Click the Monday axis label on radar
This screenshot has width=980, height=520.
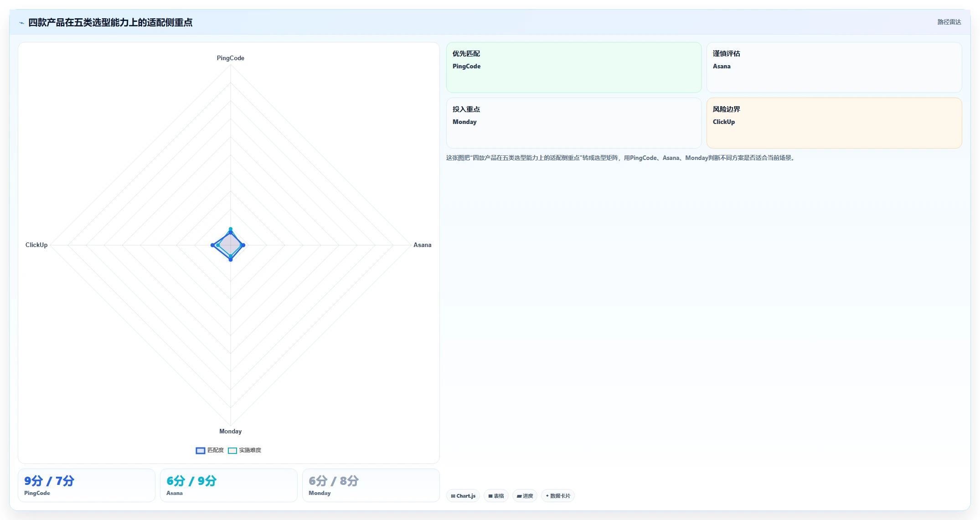coord(231,431)
